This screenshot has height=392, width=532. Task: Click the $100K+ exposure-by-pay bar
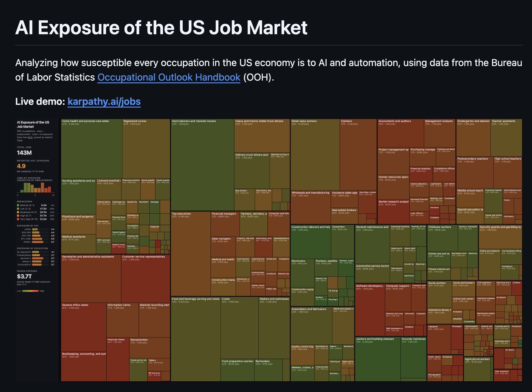point(38,242)
